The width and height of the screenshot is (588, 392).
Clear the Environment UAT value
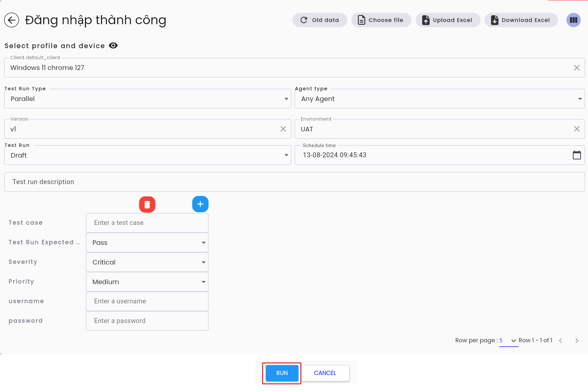[x=577, y=129]
